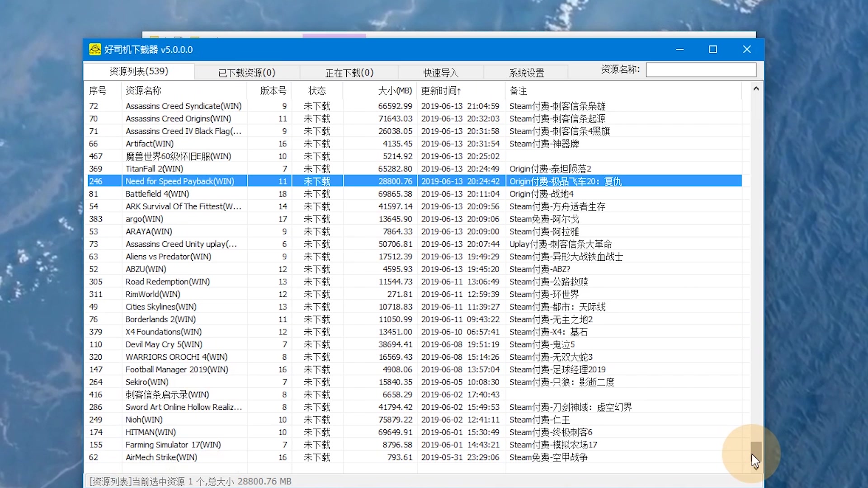
Task: Click size value 271.81
Action: coord(400,294)
